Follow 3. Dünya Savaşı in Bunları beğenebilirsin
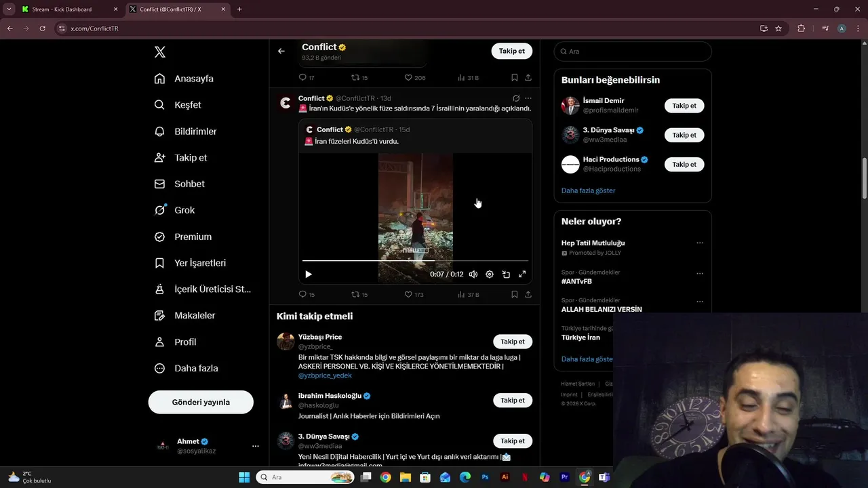Screen dimensions: 868x488 coord(684,135)
